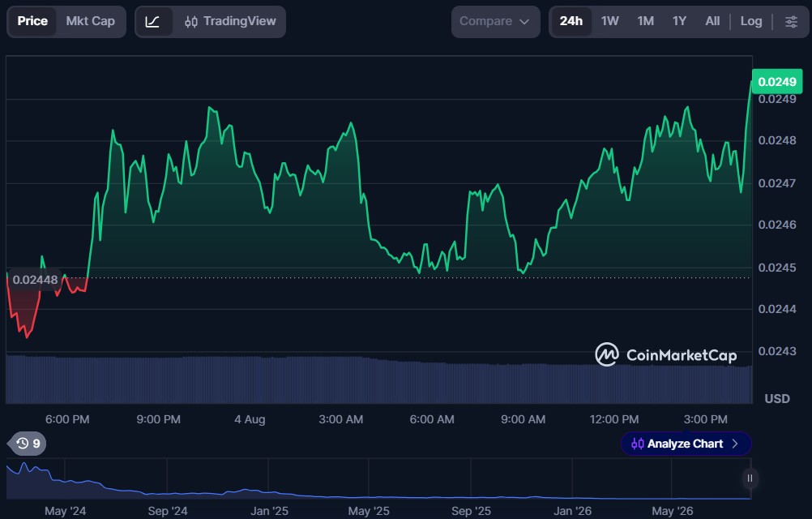Click the current price tag 0.0249
The width and height of the screenshot is (812, 519).
coord(777,82)
